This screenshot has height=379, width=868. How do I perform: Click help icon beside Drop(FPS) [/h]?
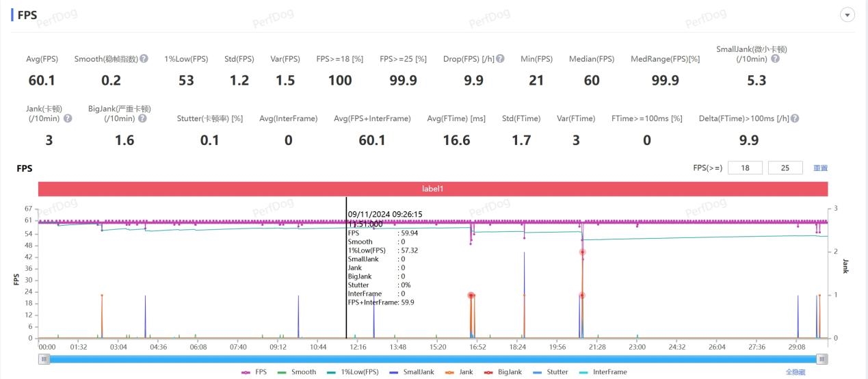[501, 59]
